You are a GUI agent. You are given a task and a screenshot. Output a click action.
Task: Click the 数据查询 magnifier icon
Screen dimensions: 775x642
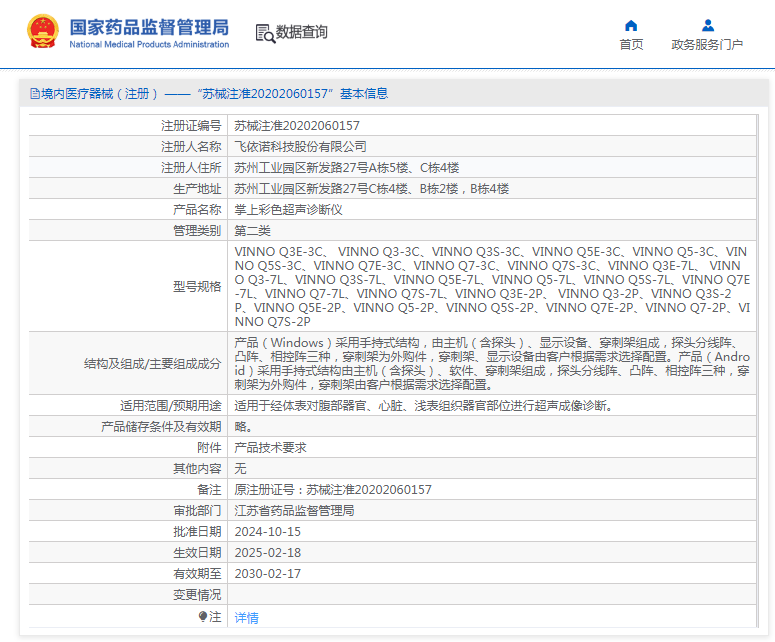tap(264, 33)
